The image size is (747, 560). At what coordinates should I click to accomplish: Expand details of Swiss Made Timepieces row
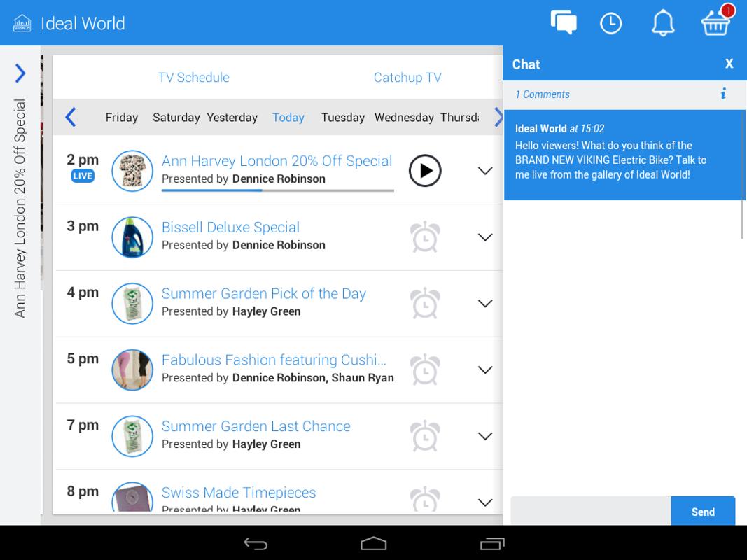coord(485,502)
